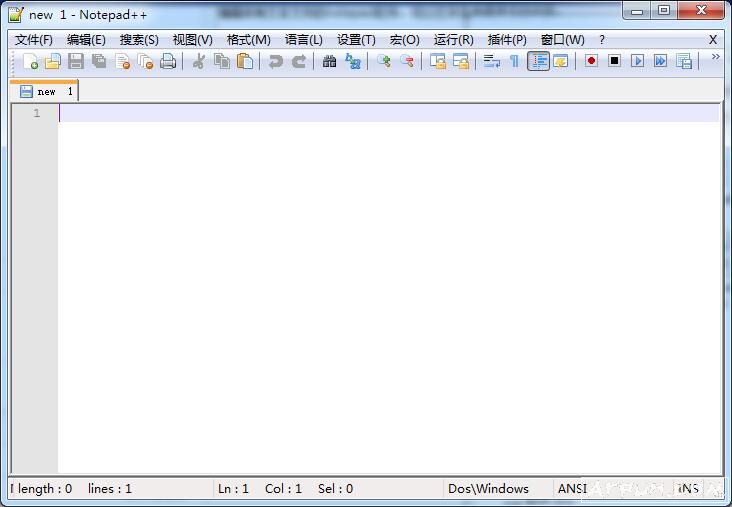Screen dimensions: 732x507
Task: Click the Notepad++ title bar icon
Action: (x=15, y=14)
